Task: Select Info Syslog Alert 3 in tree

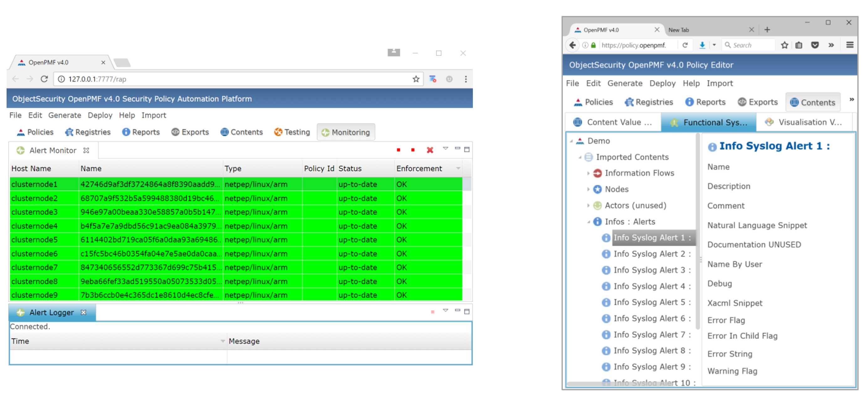Action: click(652, 270)
